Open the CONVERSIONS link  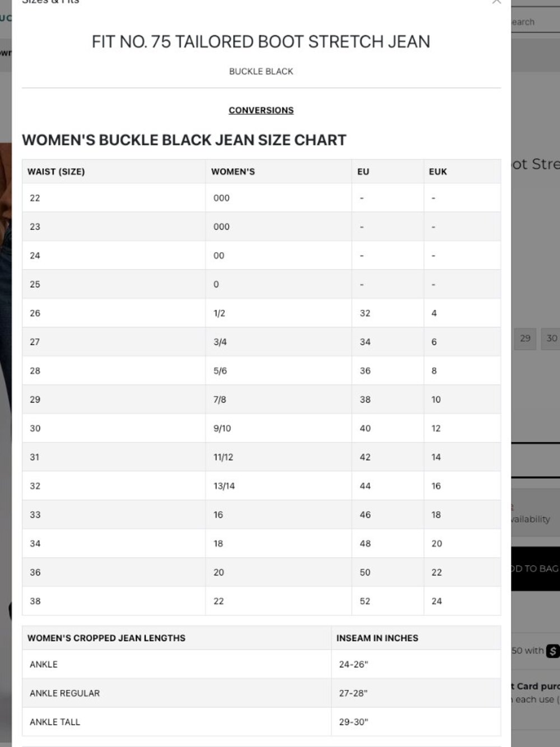pyautogui.click(x=261, y=110)
